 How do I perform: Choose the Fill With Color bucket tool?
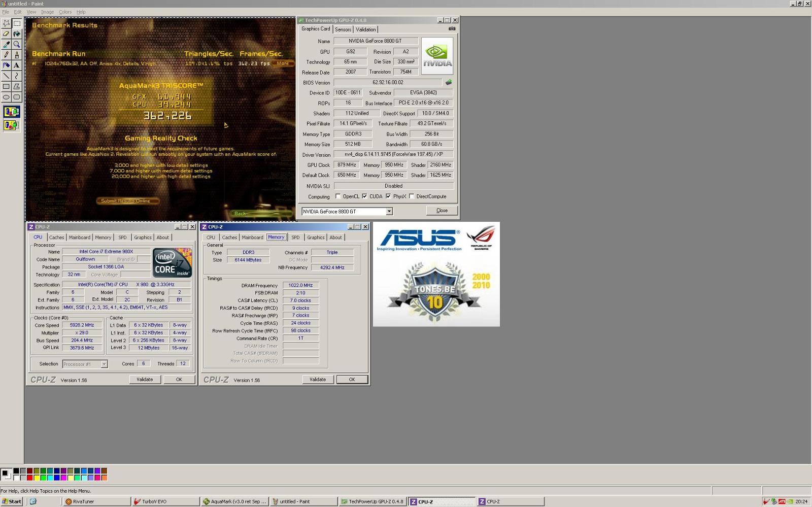[x=17, y=33]
